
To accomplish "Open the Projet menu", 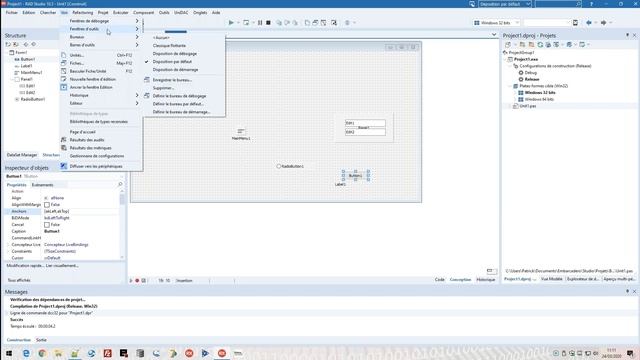I will pos(103,13).
